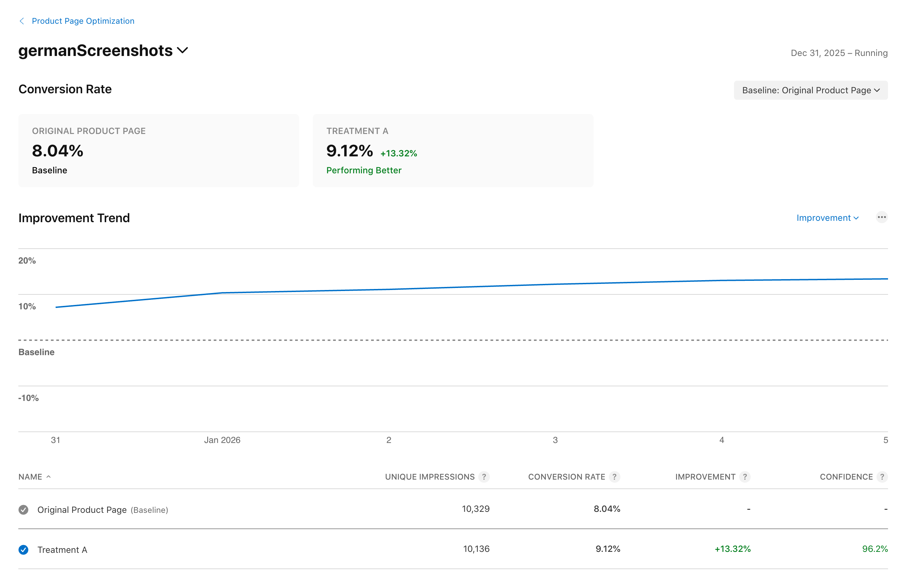
Task: Click Confidence column help icon
Action: click(882, 477)
